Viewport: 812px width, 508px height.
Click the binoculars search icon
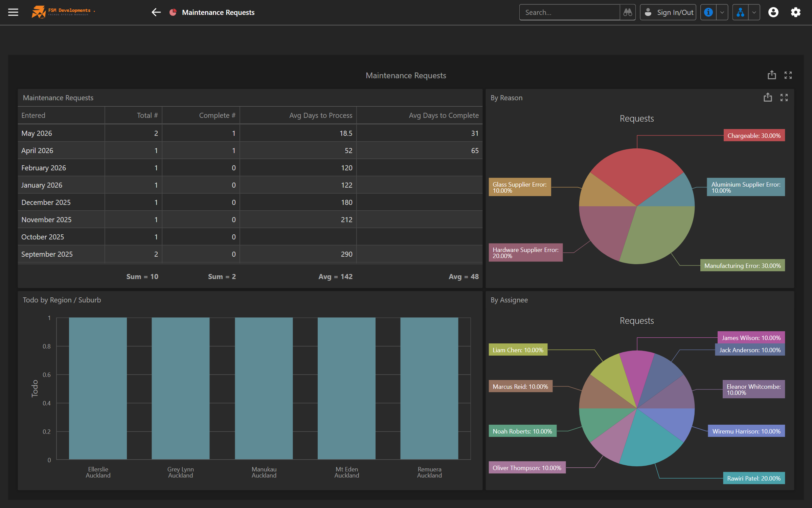pyautogui.click(x=628, y=12)
